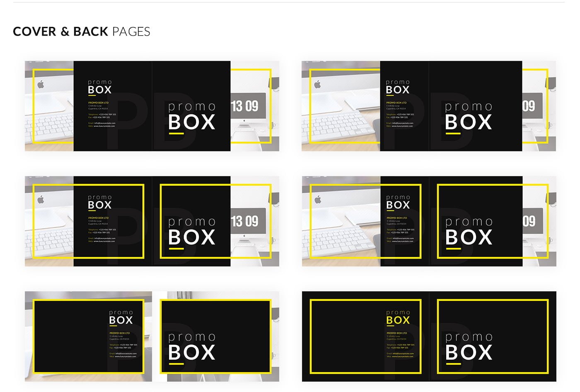
Task: Click the Apple logo in the first cover design
Action: coord(41,85)
